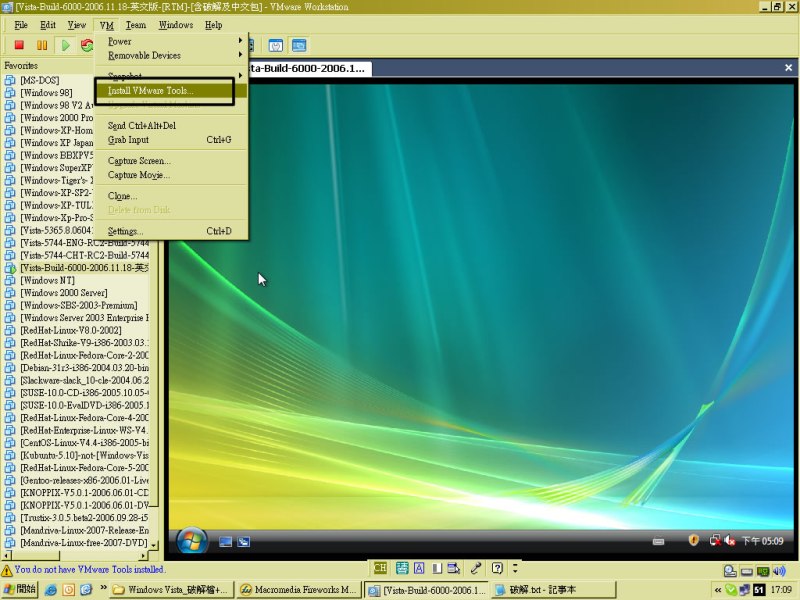Click the green tray icon on host taskbar
800x600 pixels.
pyautogui.click(x=731, y=590)
